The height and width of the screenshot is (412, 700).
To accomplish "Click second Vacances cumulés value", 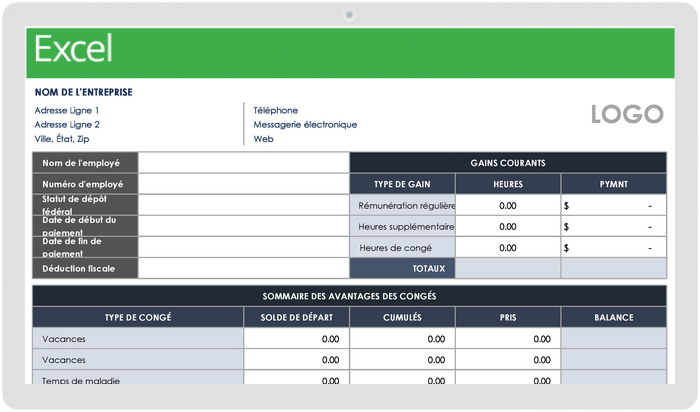I will tap(402, 359).
